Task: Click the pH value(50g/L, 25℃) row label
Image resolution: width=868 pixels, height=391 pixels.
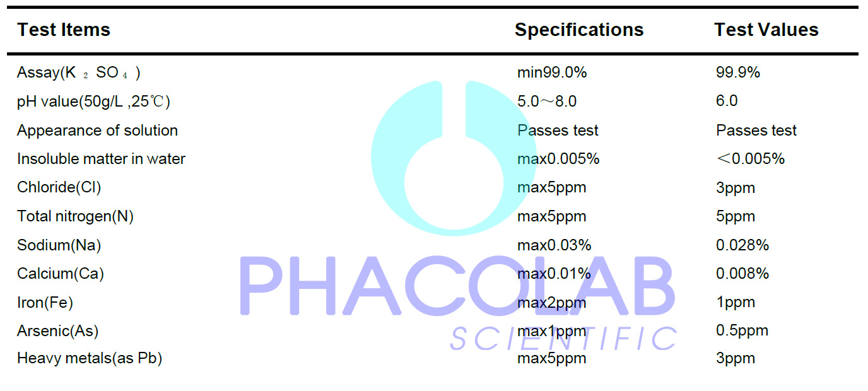Action: pos(93,102)
